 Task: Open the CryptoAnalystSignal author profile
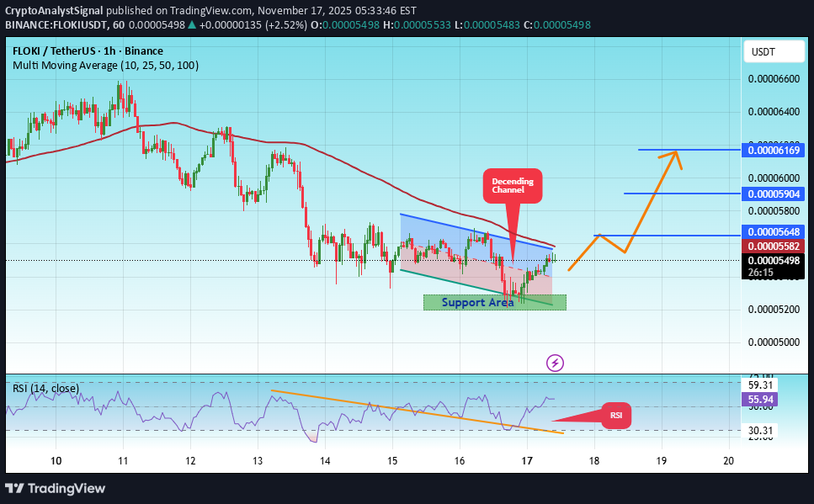coord(52,11)
